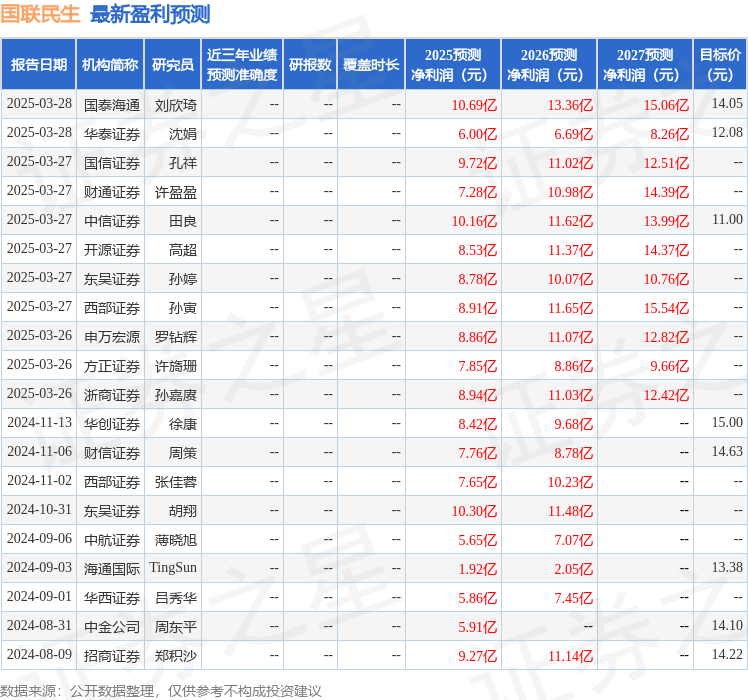Select the 15.54亿 profit forecast cell

click(667, 308)
